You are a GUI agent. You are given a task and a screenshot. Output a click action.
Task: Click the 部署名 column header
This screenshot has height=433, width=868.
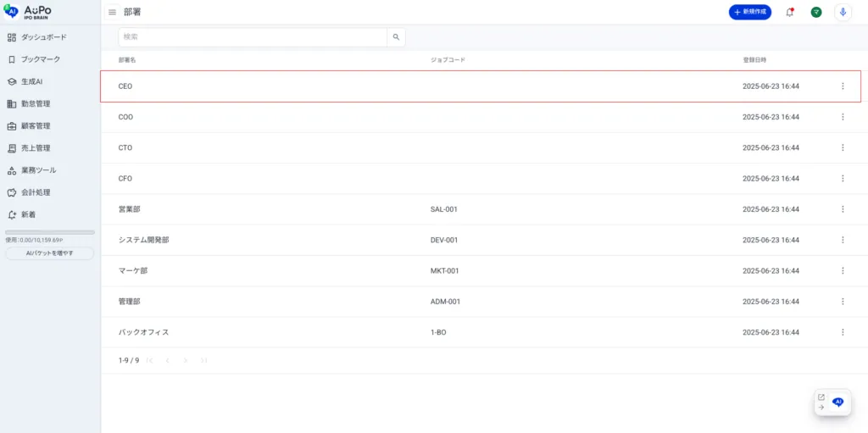click(x=127, y=60)
